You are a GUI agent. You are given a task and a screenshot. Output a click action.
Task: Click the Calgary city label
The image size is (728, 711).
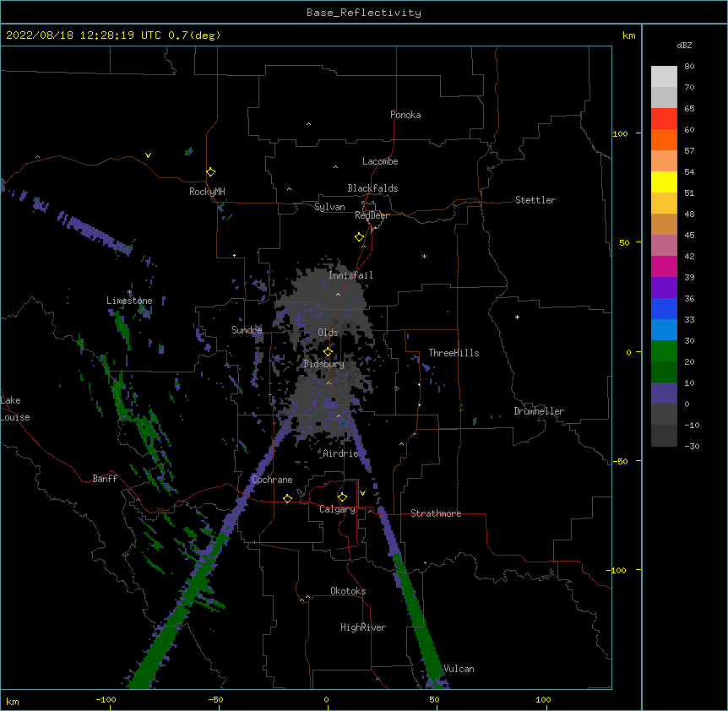(337, 509)
